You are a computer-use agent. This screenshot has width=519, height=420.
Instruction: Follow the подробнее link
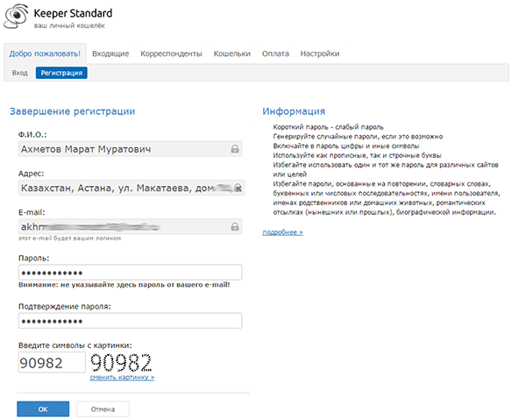(x=282, y=232)
